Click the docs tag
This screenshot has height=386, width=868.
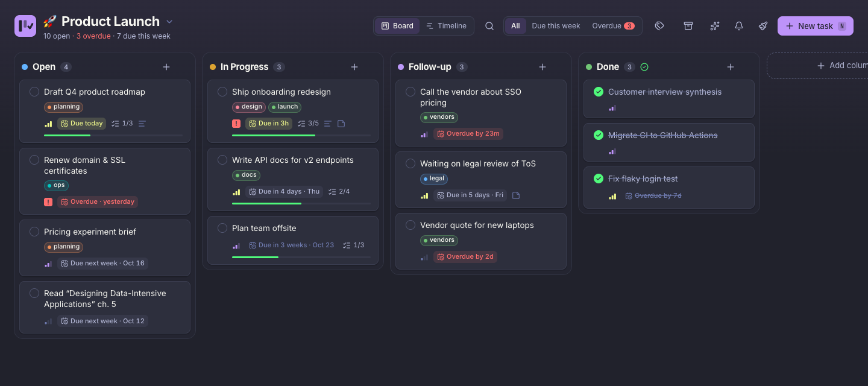246,175
